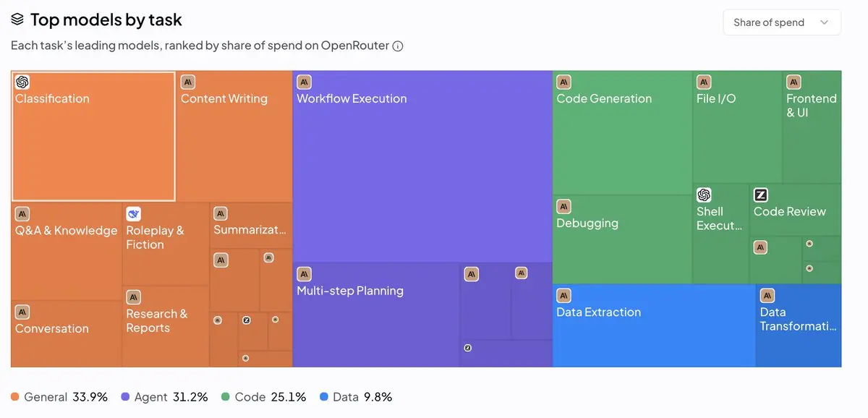Select the Data Transformation tile
This screenshot has height=418, width=868.
click(x=799, y=325)
